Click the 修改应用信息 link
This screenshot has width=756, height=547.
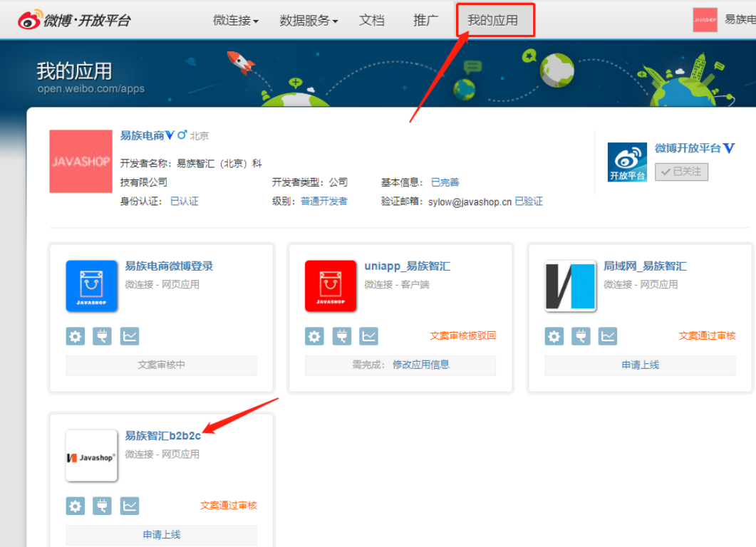click(420, 365)
